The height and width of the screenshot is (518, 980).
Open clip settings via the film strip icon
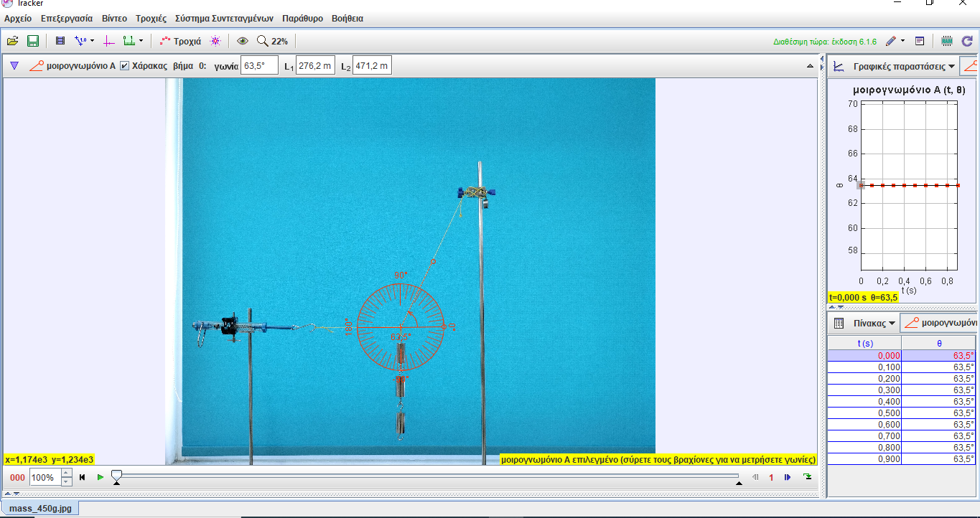tap(60, 41)
